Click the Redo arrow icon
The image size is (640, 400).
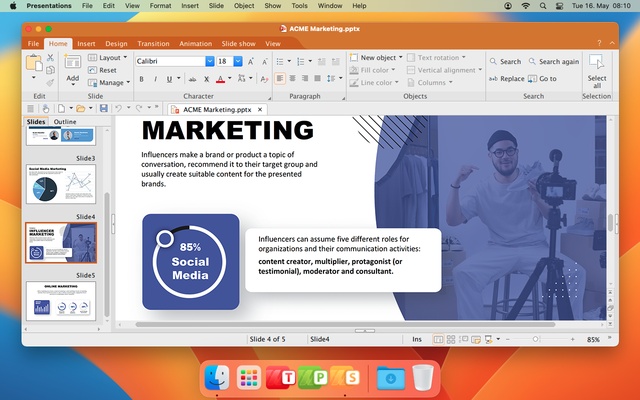139,108
